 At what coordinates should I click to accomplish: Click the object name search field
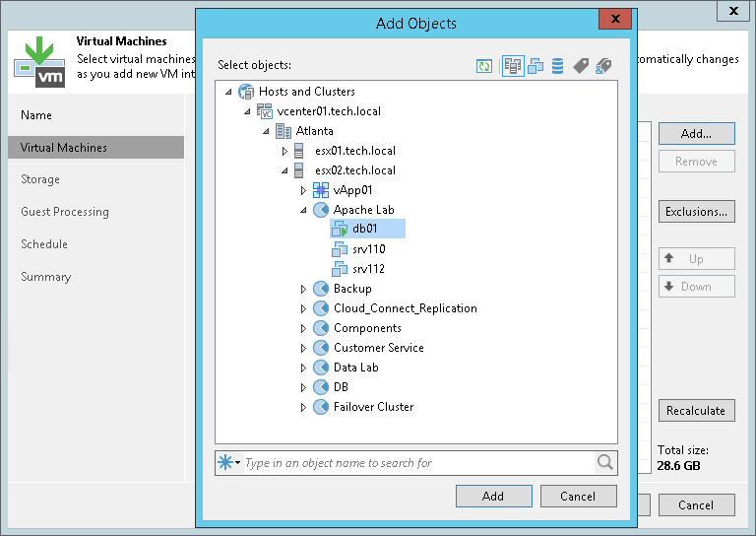click(x=418, y=463)
